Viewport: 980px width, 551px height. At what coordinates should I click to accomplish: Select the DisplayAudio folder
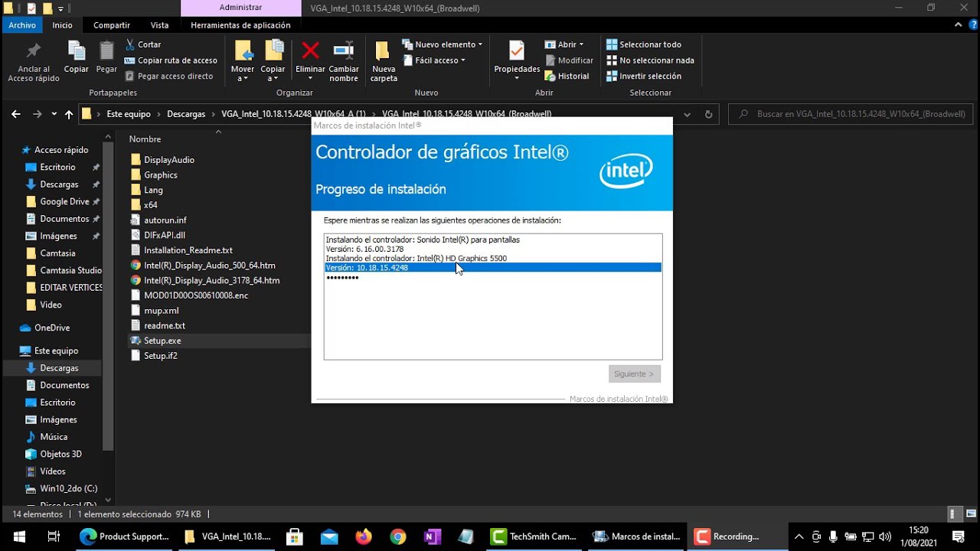pyautogui.click(x=168, y=160)
